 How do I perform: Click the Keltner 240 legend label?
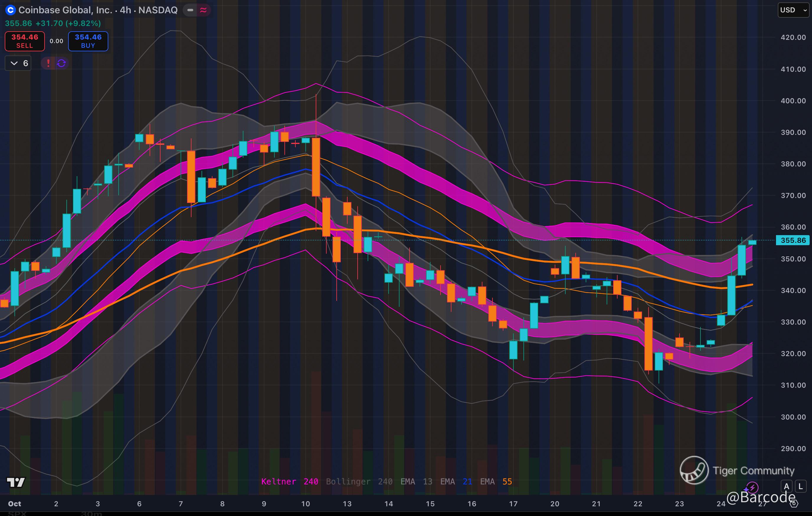[289, 481]
